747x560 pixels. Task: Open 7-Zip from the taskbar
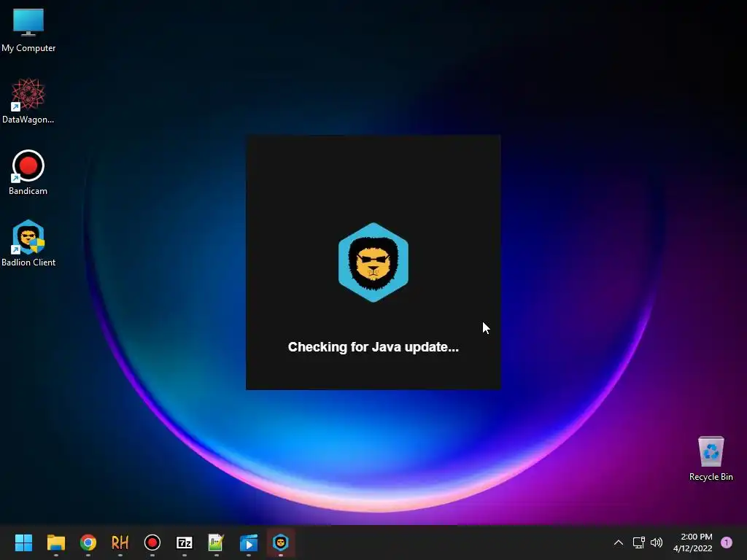185,542
